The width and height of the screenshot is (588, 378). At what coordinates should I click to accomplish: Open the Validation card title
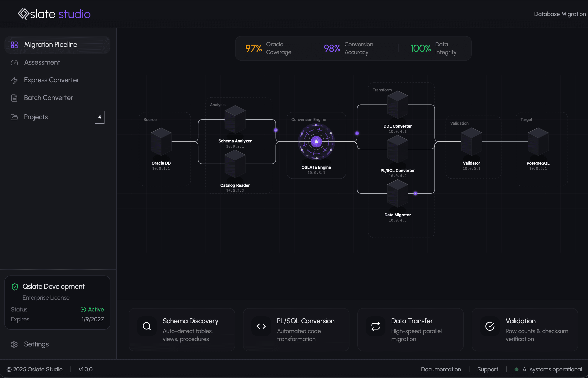pos(520,321)
